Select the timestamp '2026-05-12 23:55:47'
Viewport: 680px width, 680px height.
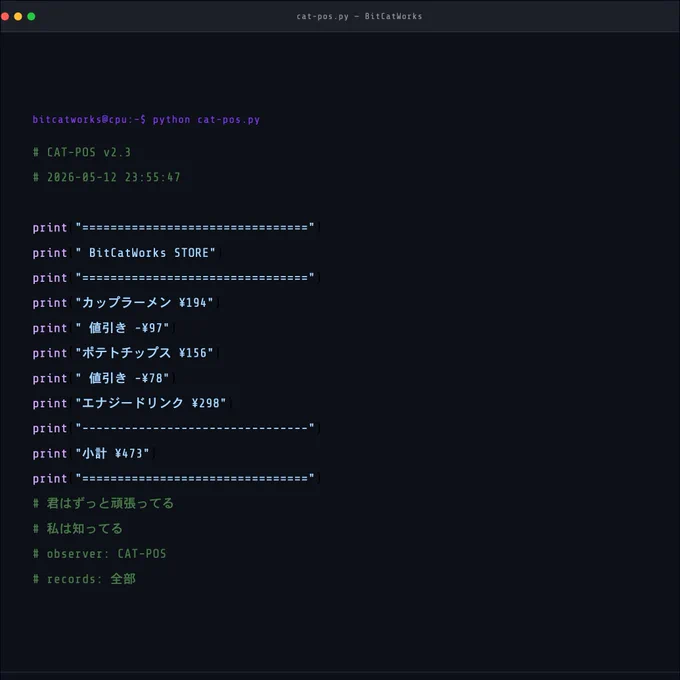tap(114, 177)
